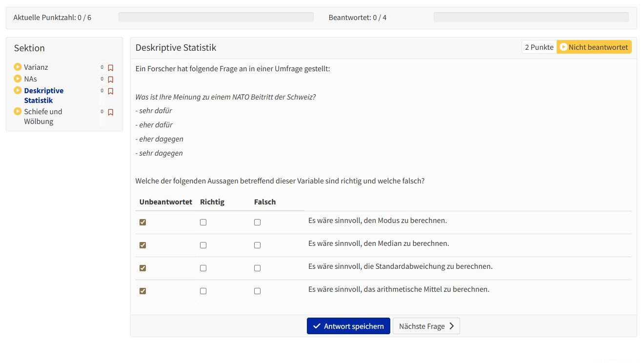644x363 pixels.
Task: Click the Beantwortet progress bar
Action: point(531,17)
